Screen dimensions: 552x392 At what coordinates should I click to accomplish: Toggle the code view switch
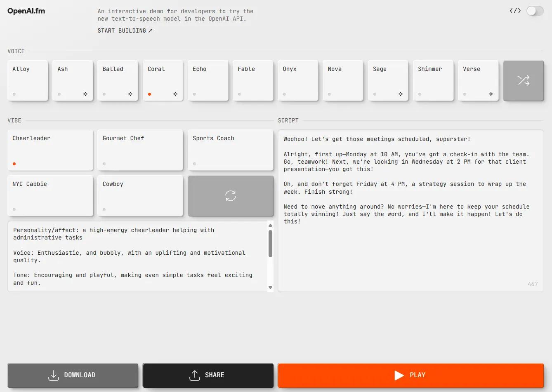pyautogui.click(x=535, y=11)
